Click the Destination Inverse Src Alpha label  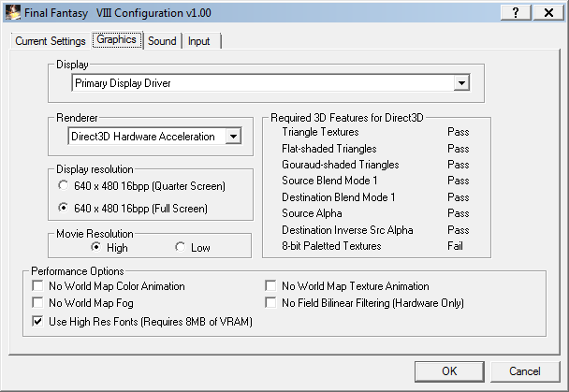click(347, 230)
